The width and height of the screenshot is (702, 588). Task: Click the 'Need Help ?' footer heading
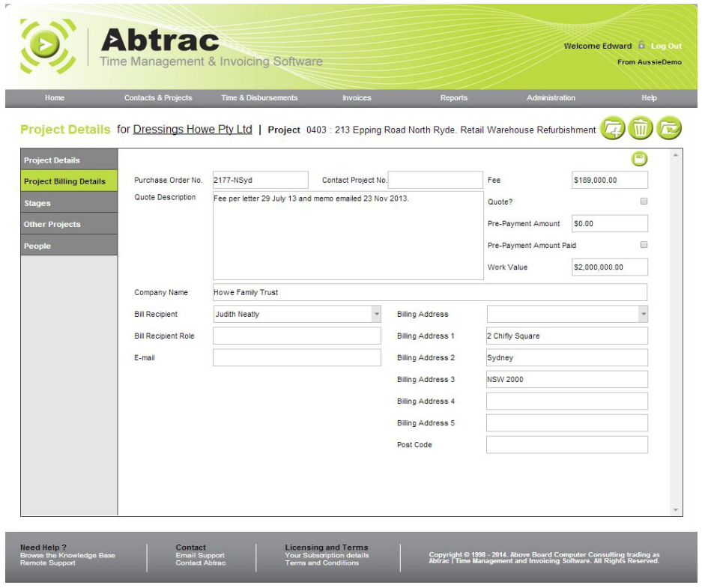coord(43,548)
